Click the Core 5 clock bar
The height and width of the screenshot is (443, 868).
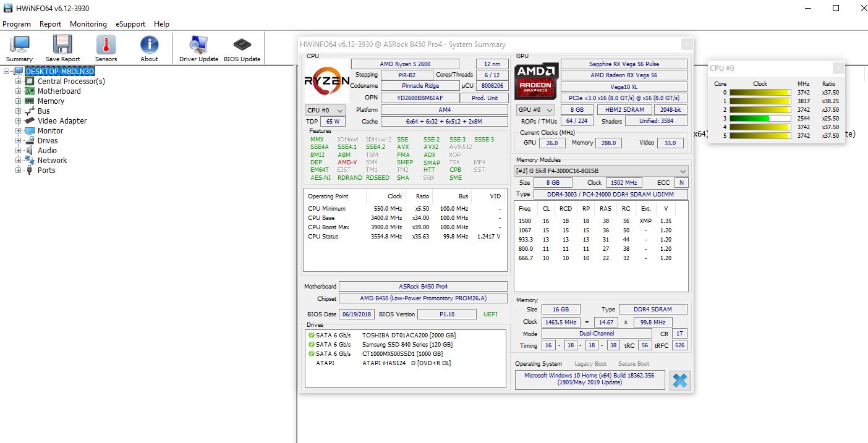click(760, 135)
